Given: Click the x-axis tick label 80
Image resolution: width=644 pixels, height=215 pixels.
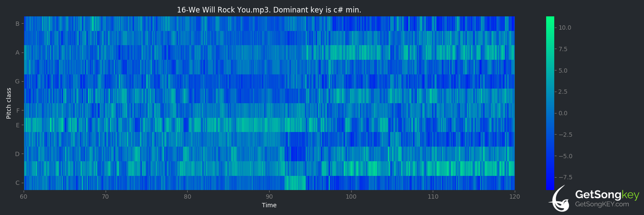Looking at the screenshot, I should pos(188,196).
